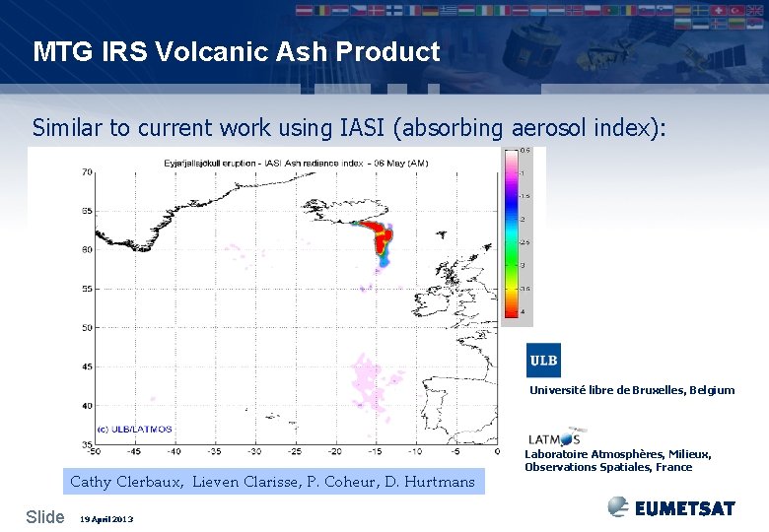
Task: Click the EUMETSAT logo
Action: click(x=671, y=507)
